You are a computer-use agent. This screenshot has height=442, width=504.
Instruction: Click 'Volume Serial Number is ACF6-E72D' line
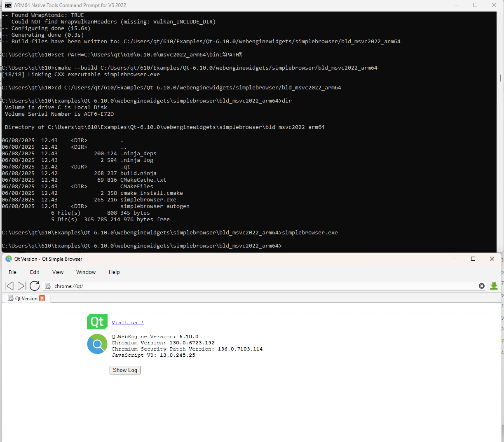[x=59, y=114]
